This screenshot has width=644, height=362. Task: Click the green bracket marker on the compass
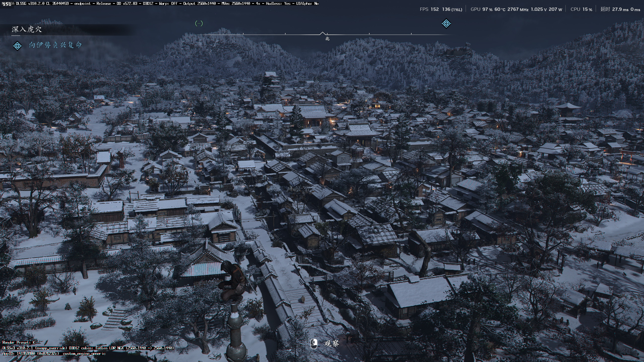click(x=199, y=23)
